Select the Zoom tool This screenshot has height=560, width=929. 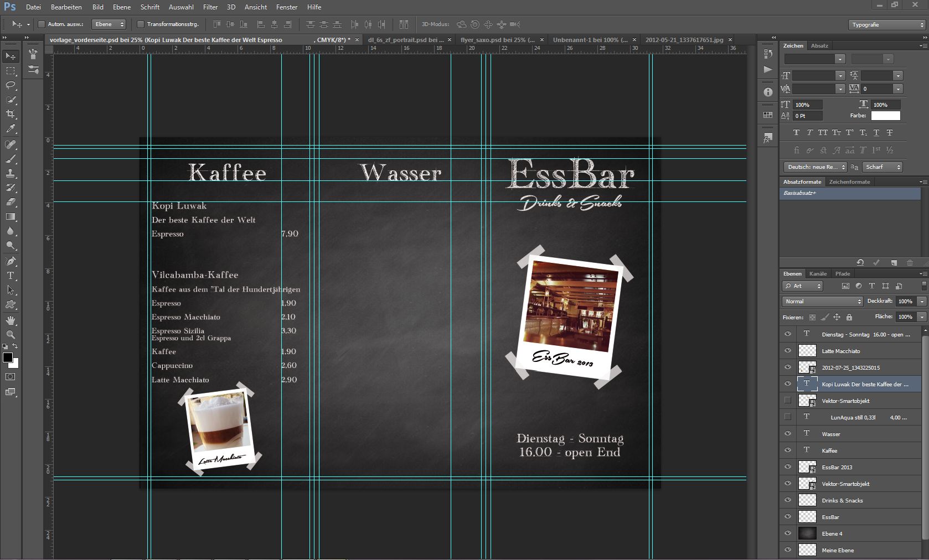[11, 335]
